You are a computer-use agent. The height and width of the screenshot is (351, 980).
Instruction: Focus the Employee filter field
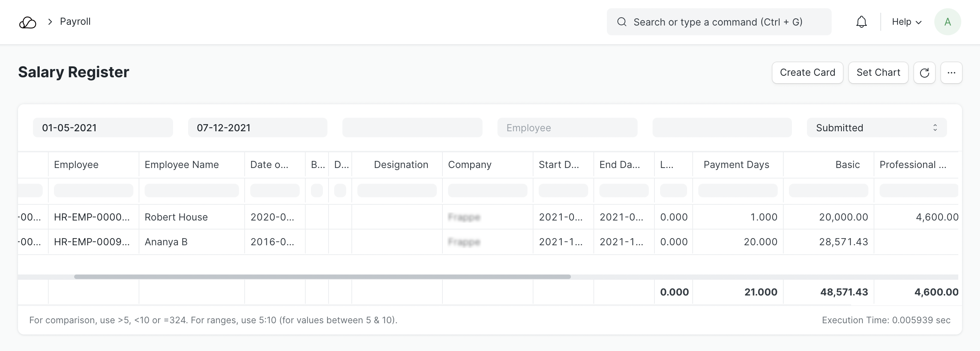[x=567, y=128]
